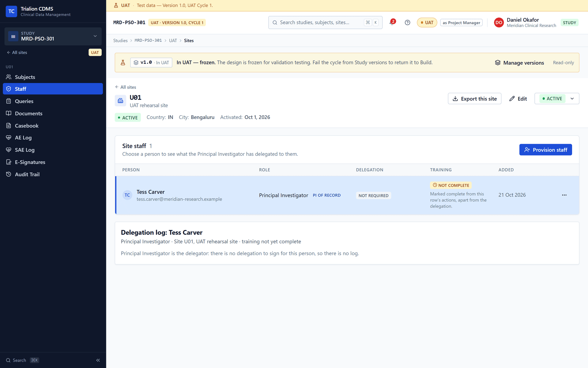This screenshot has height=368, width=588.
Task: Click tess.carver@meridian-research.example email
Action: tap(179, 199)
